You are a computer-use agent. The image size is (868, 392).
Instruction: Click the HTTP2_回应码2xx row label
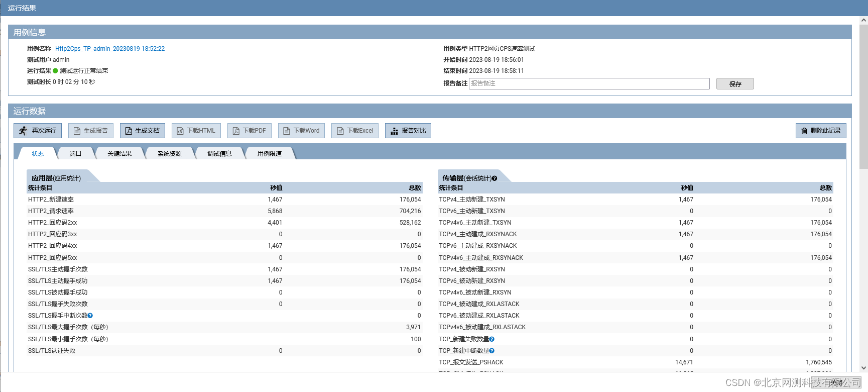(x=53, y=223)
